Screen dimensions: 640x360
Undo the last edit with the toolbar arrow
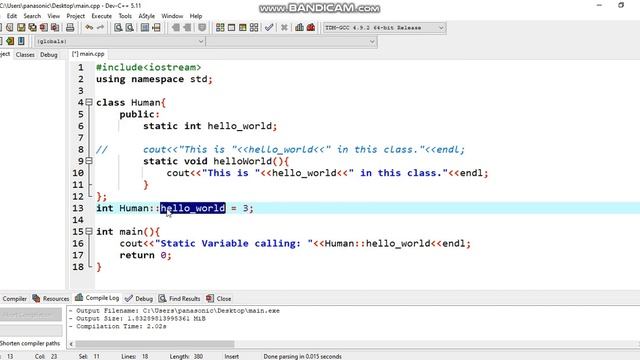point(89,28)
